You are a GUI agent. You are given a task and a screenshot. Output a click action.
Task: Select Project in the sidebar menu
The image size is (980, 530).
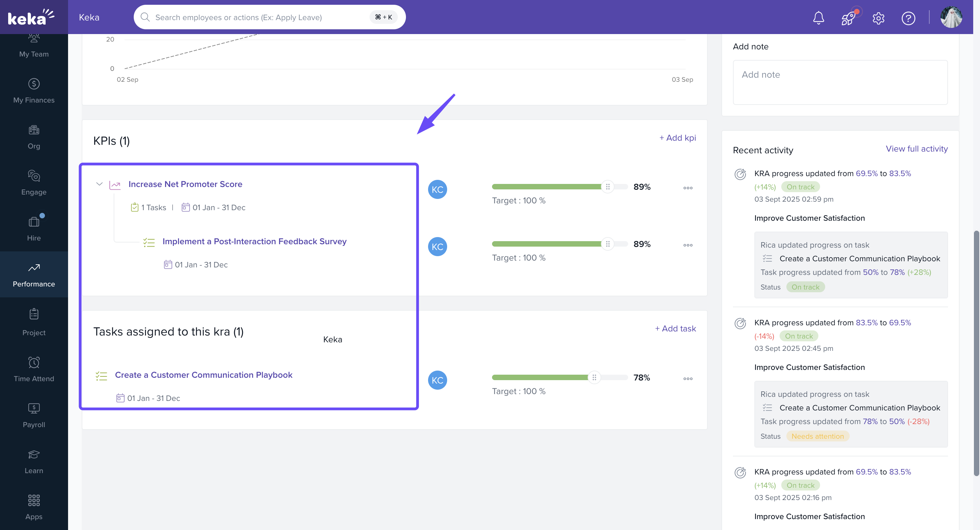[34, 322]
